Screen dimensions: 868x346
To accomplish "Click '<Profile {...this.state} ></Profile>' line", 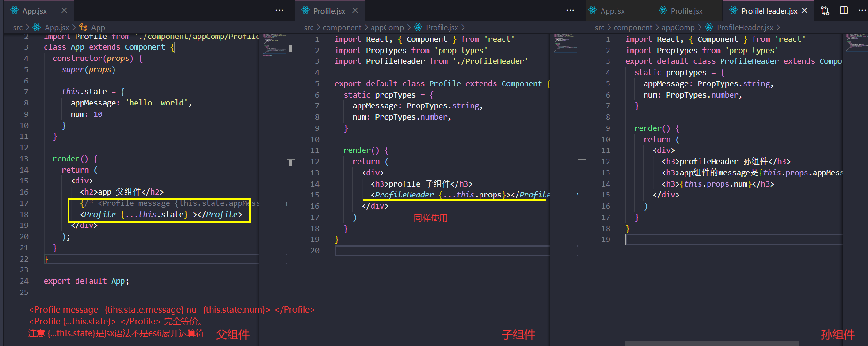I will [161, 214].
